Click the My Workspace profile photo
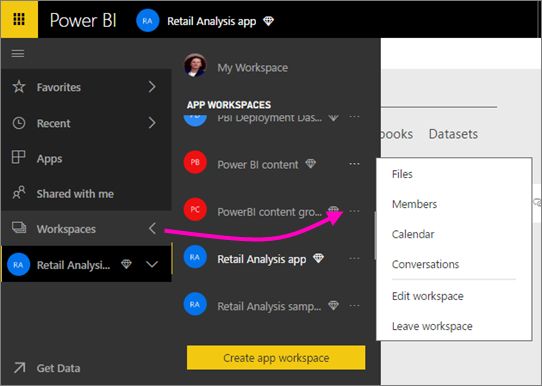 [x=195, y=65]
